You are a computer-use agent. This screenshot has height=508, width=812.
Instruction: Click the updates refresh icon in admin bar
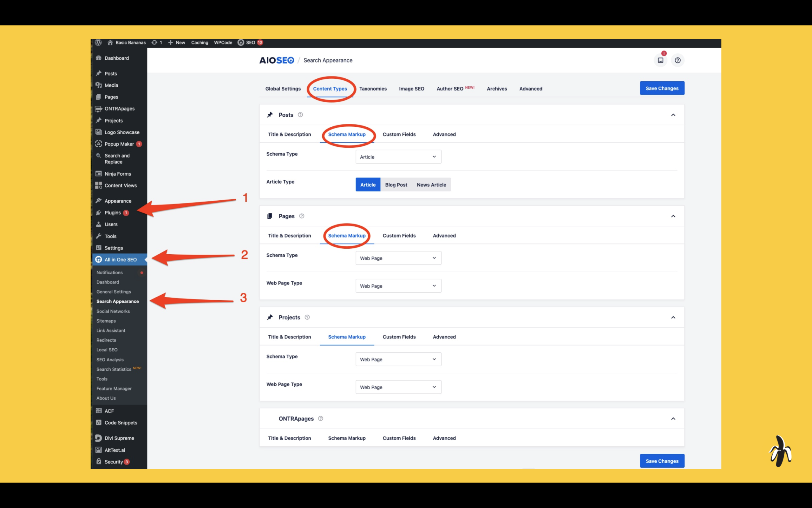coord(154,42)
